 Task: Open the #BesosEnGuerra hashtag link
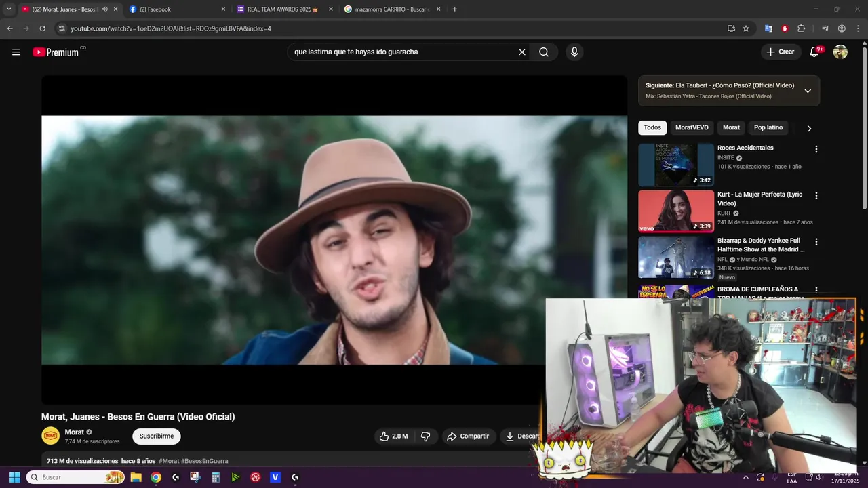(205, 461)
